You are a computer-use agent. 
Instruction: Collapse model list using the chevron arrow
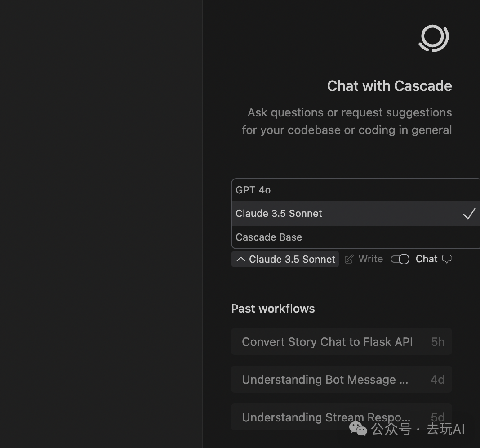coord(241,259)
